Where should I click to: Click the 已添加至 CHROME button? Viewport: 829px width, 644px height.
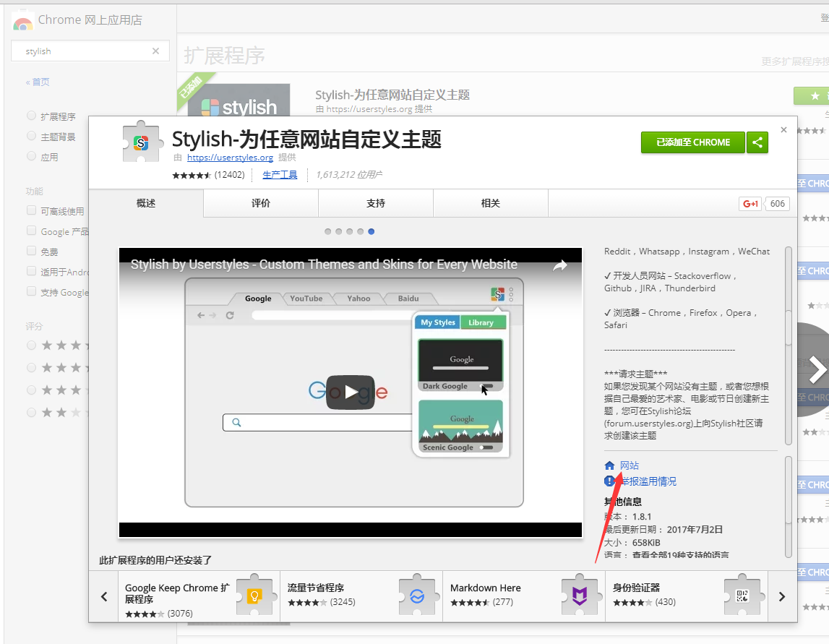(692, 142)
